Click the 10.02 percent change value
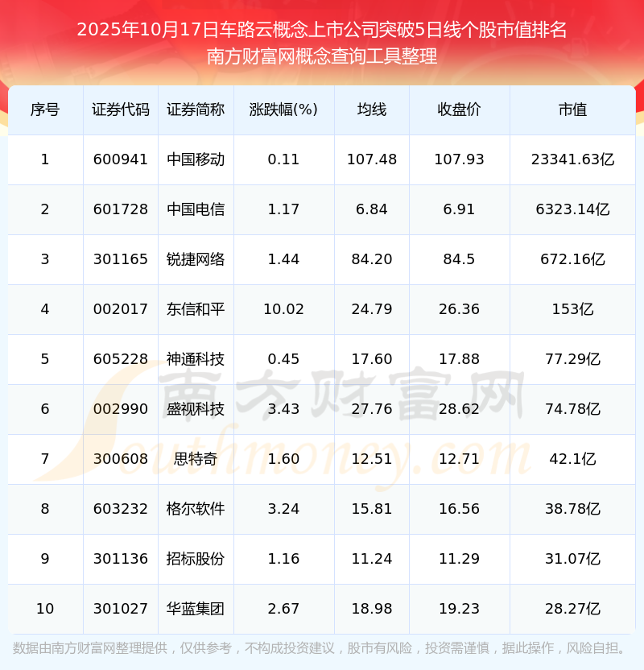644x670 pixels. 283,309
